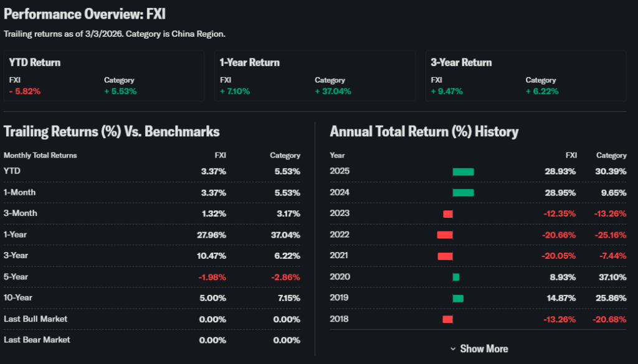This screenshot has height=364, width=638.
Task: Click the red 2023 return bar
Action: pyautogui.click(x=447, y=214)
